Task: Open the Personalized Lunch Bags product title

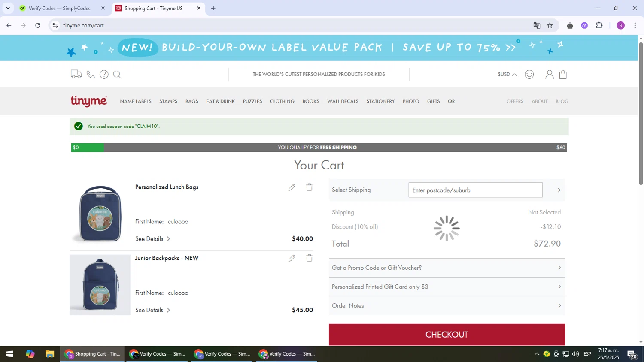Action: [x=167, y=187]
